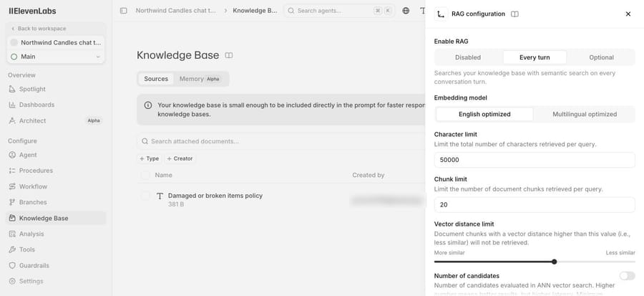Open docs icon beside RAG configuration title

tap(514, 14)
